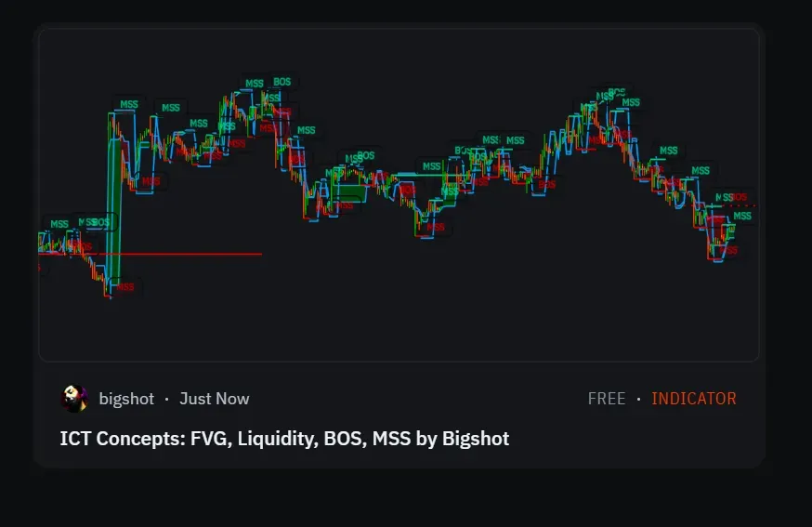This screenshot has height=527, width=812.
Task: Click the green horizontal line in chart center
Action: pyautogui.click(x=418, y=174)
